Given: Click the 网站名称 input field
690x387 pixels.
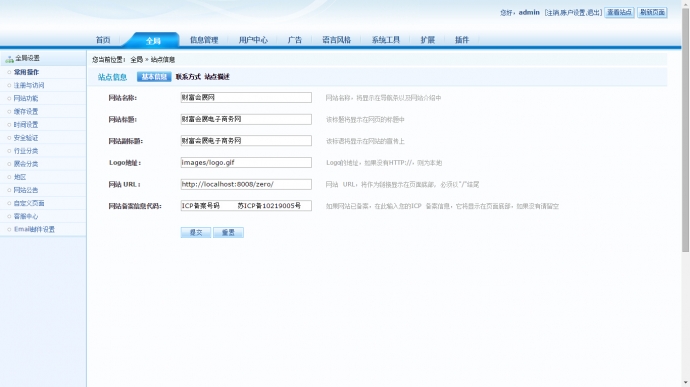Looking at the screenshot, I should tap(246, 98).
